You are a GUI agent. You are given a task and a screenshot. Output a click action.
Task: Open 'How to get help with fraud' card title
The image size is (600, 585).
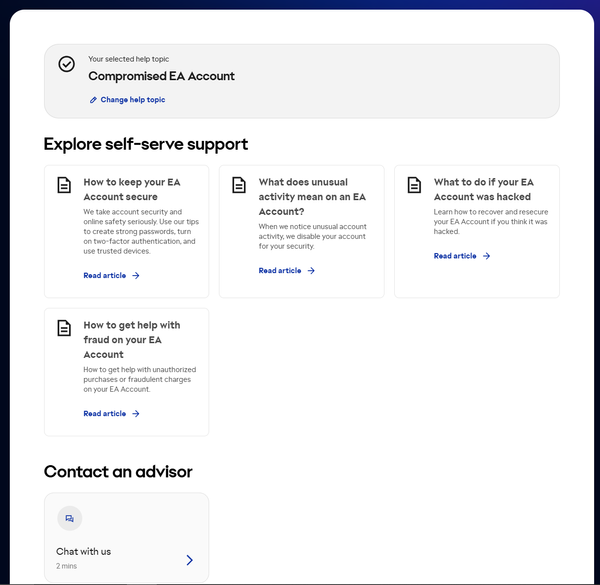coord(132,339)
